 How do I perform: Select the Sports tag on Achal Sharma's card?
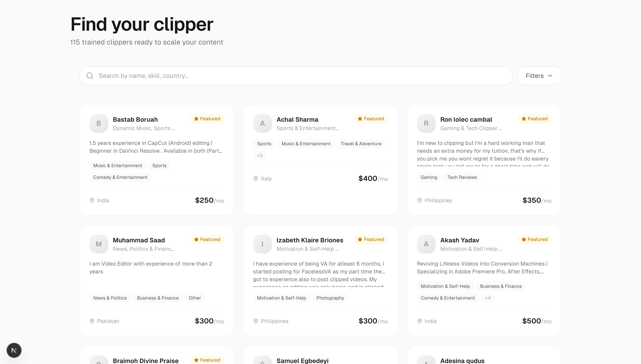(x=264, y=144)
